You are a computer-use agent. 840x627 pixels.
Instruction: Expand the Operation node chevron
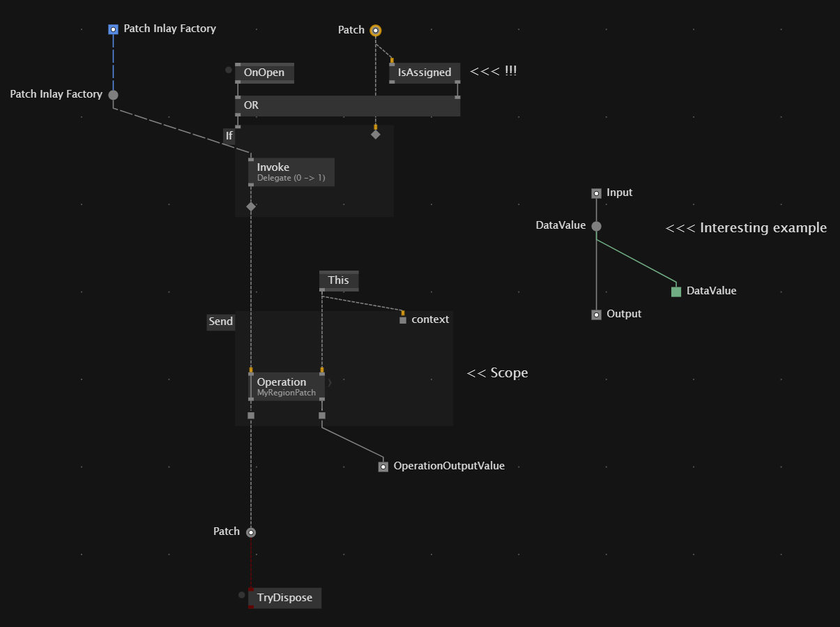(x=330, y=383)
